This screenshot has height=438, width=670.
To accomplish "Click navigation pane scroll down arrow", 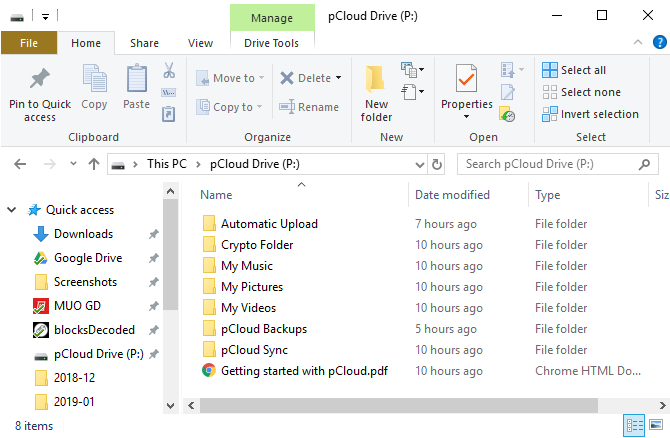I will click(x=170, y=406).
